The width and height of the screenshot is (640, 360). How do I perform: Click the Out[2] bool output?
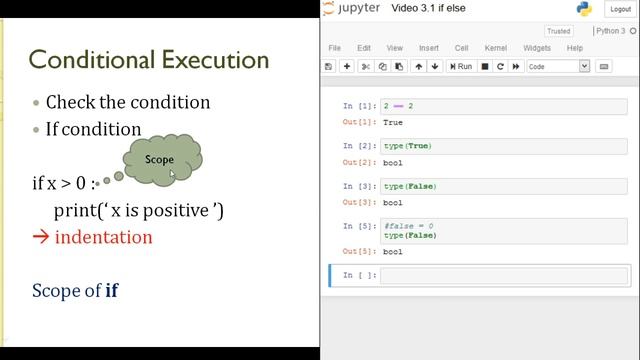[393, 163]
